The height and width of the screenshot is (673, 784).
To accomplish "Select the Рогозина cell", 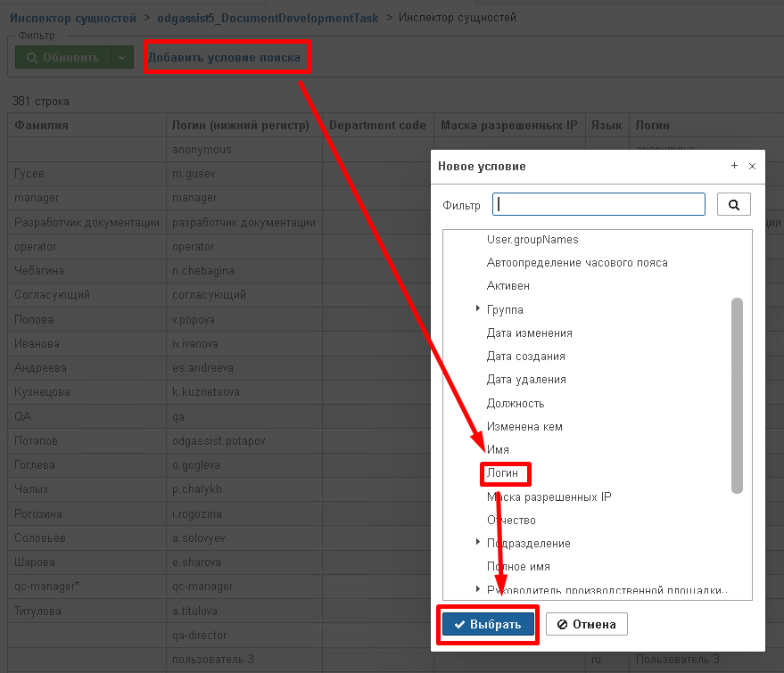I will click(x=87, y=513).
